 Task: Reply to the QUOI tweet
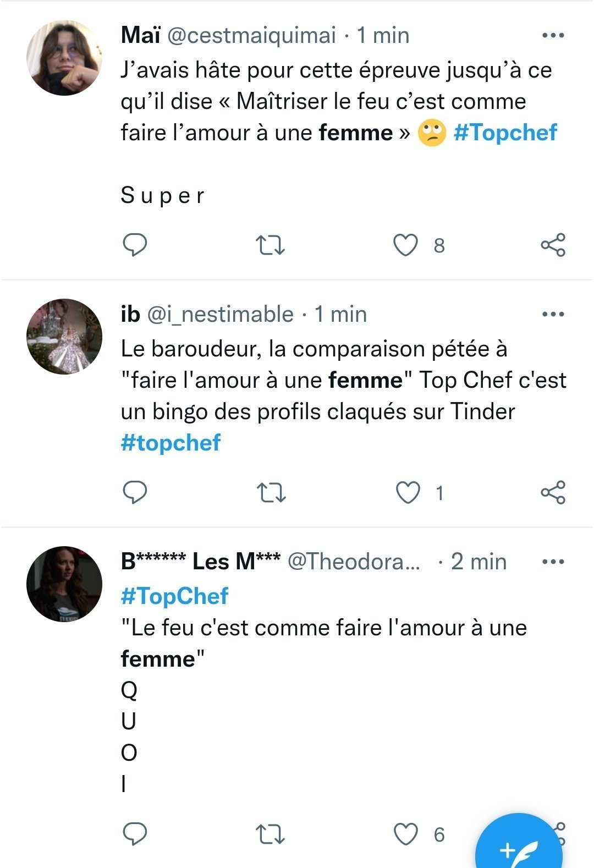[x=134, y=834]
